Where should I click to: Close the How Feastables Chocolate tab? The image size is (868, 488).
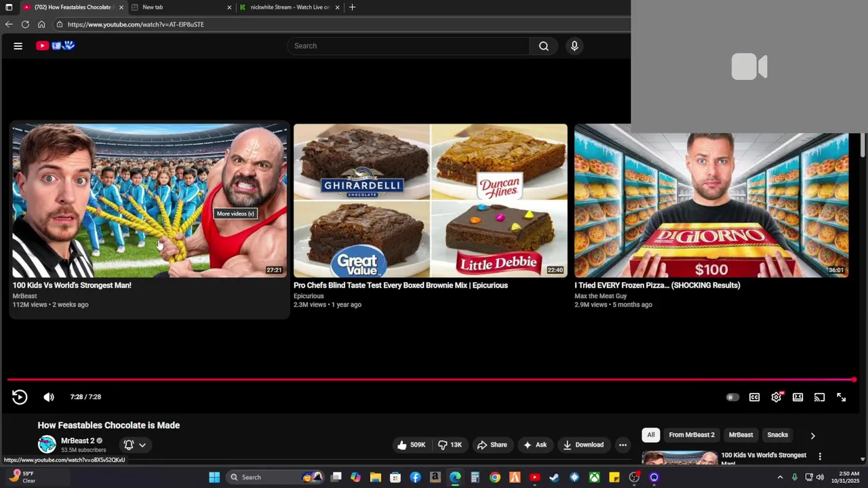(x=121, y=7)
